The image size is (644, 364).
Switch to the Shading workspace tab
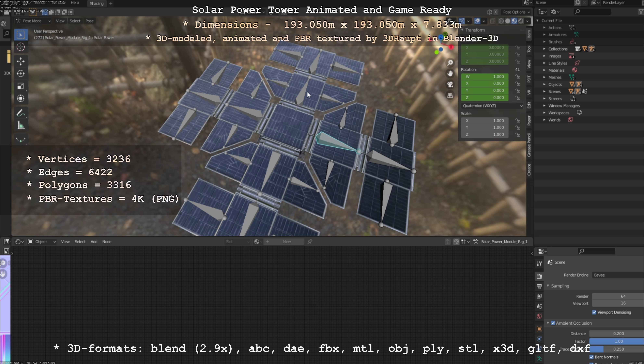click(x=96, y=4)
